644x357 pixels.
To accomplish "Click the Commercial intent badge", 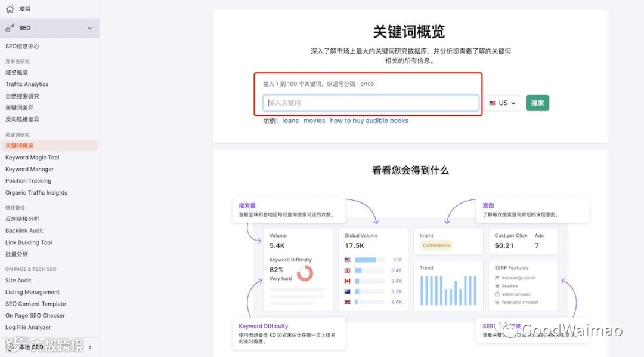I will [436, 245].
